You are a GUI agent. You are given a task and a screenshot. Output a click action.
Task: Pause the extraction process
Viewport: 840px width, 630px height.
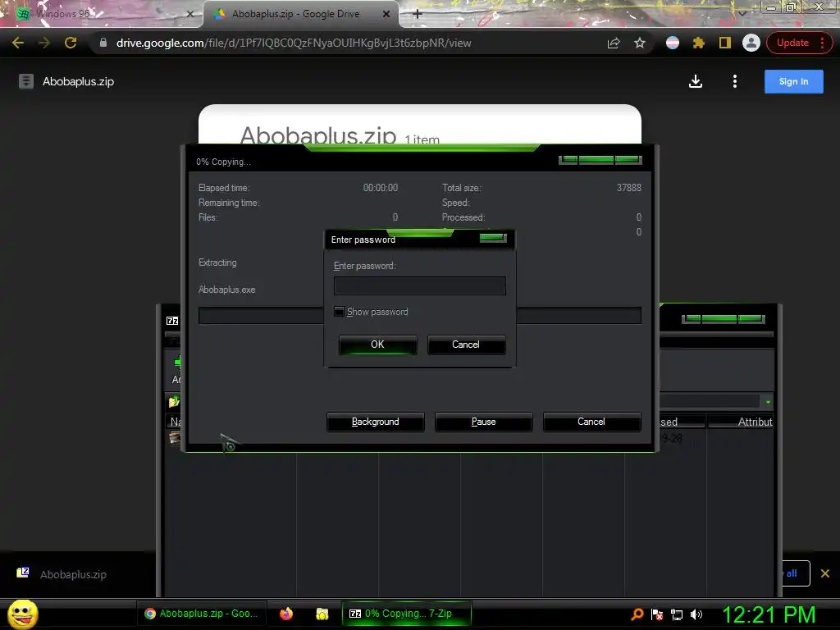pos(484,422)
